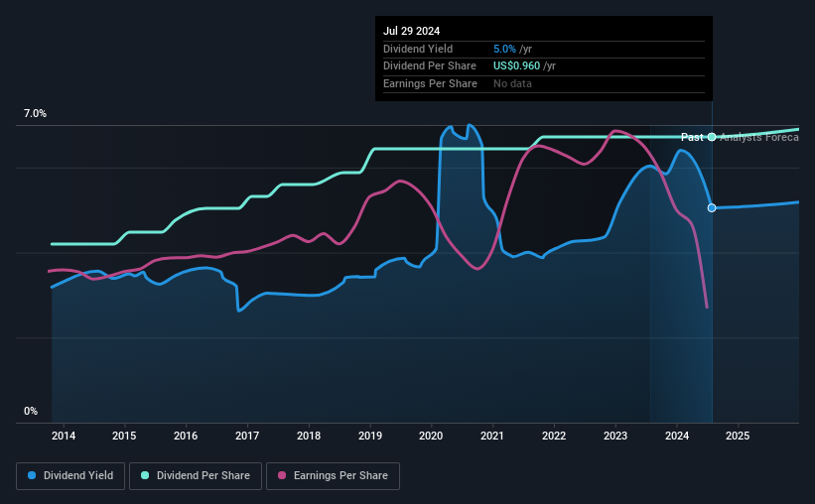Click the Past label on chart

coord(692,137)
